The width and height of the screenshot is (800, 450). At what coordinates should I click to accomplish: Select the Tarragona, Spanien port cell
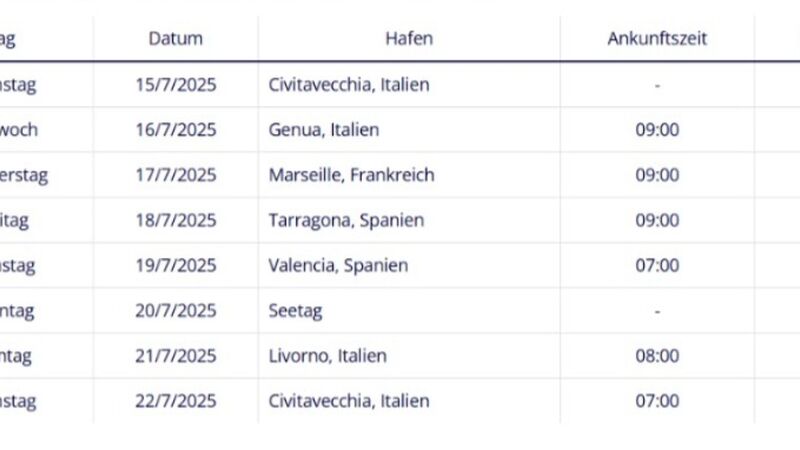coord(346,220)
